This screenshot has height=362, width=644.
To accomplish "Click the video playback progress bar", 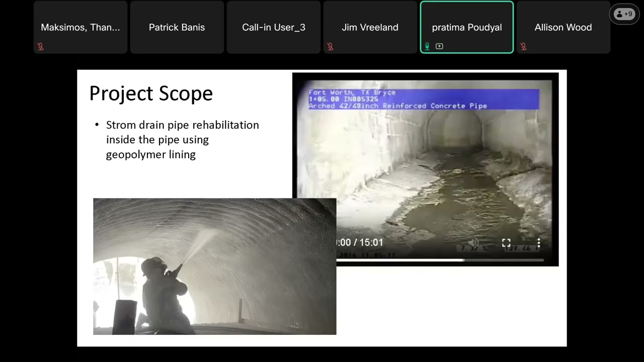I will (440, 260).
